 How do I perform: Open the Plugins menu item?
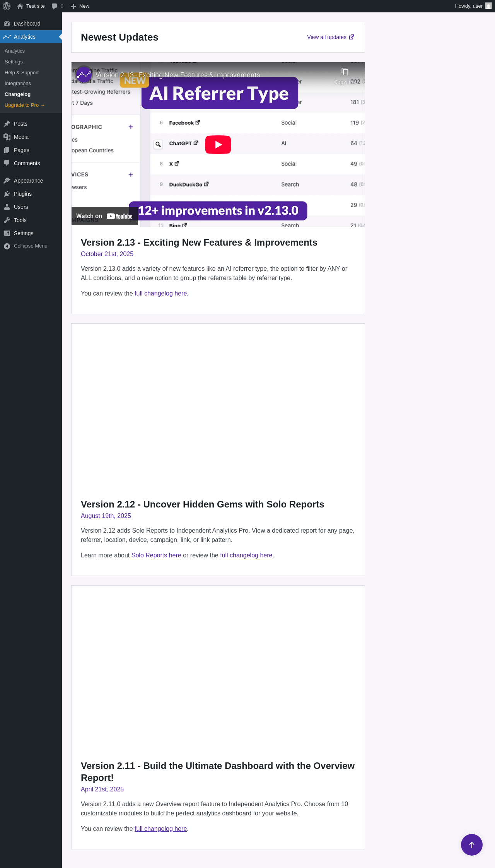31,194
